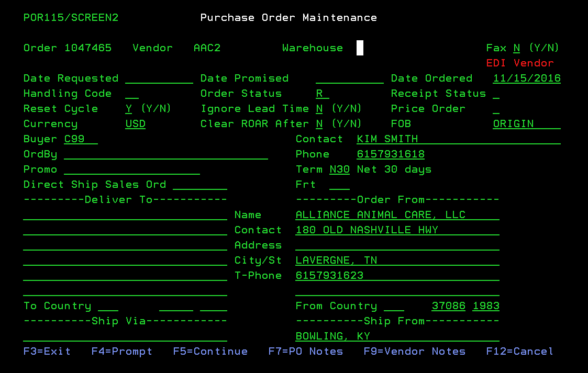Viewport: 588px width, 373px height.
Task: Toggle the Fax Y/N field
Action: tap(516, 48)
